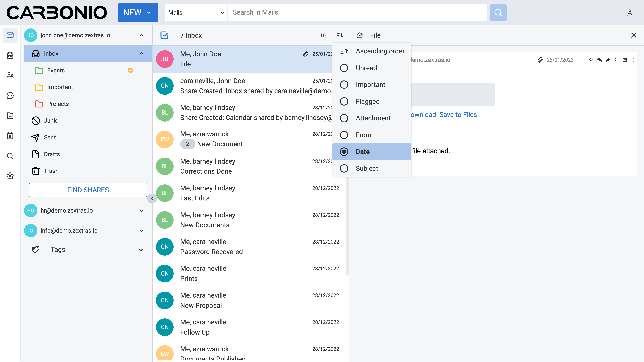The image size is (644, 362).
Task: Click the trash icon in the email header
Action: [x=616, y=60]
